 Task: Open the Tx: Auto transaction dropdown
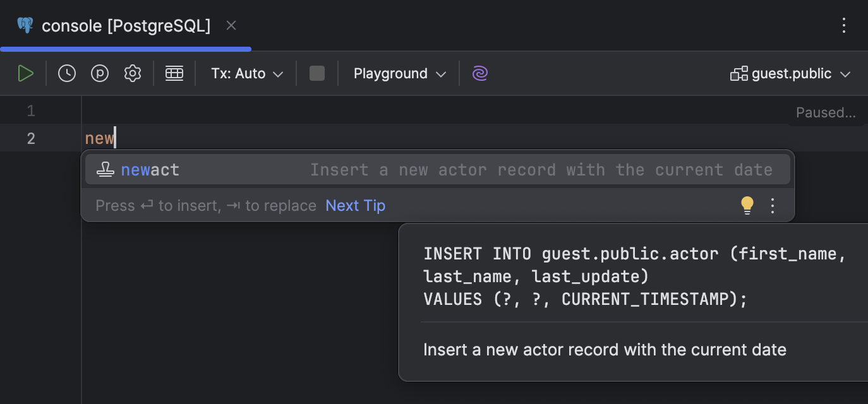246,73
